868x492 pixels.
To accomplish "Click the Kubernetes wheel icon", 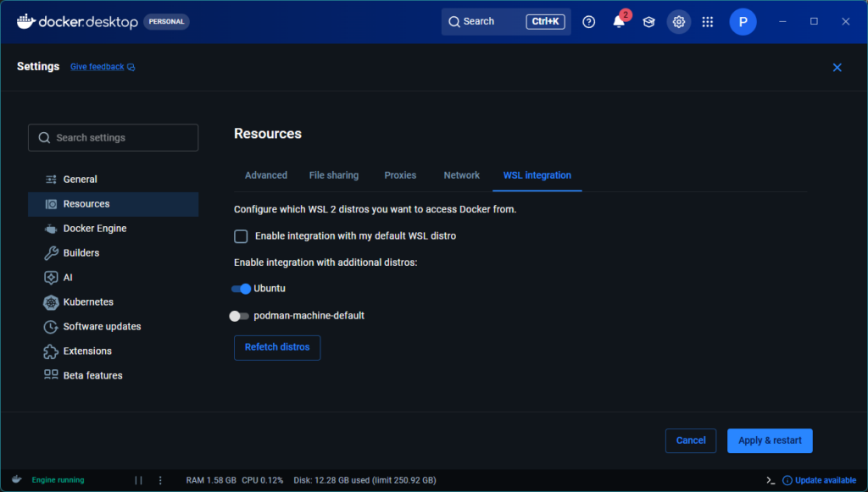I will pyautogui.click(x=51, y=301).
